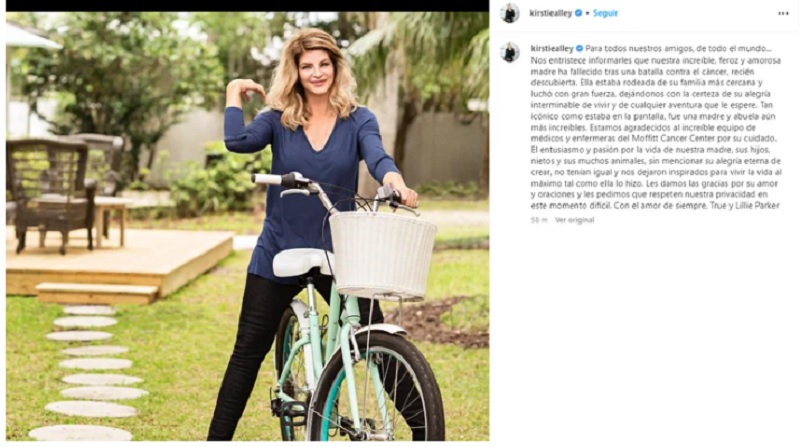Image resolution: width=800 pixels, height=447 pixels.
Task: Click Ver original to show untranslated text
Action: [574, 220]
